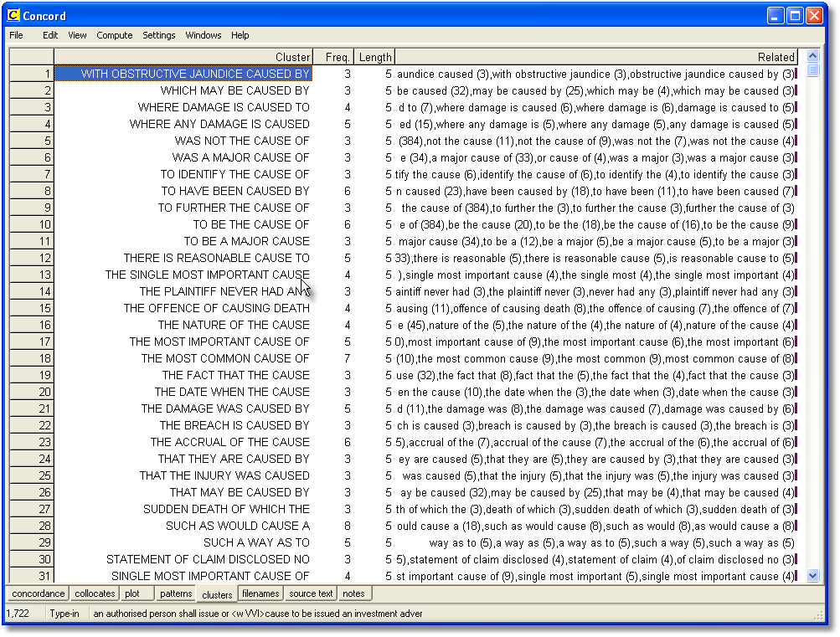The width and height of the screenshot is (840, 637).
Task: Click the scroll up arrow of vertical scrollbar
Action: coord(812,57)
